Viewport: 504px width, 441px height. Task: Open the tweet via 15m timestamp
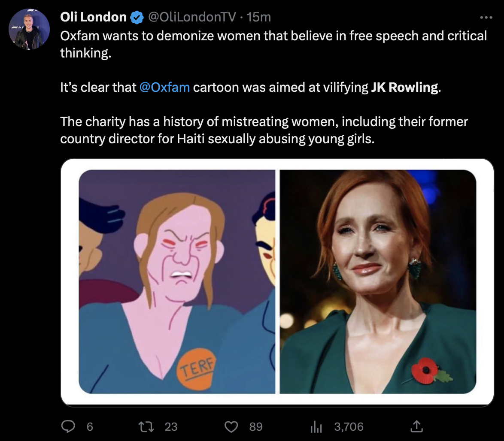pos(259,17)
